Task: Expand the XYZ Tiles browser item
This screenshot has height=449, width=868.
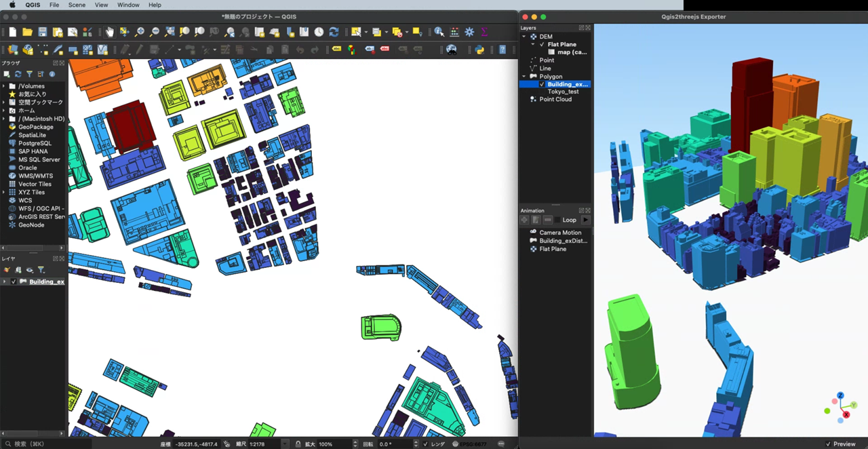Action: [x=4, y=192]
